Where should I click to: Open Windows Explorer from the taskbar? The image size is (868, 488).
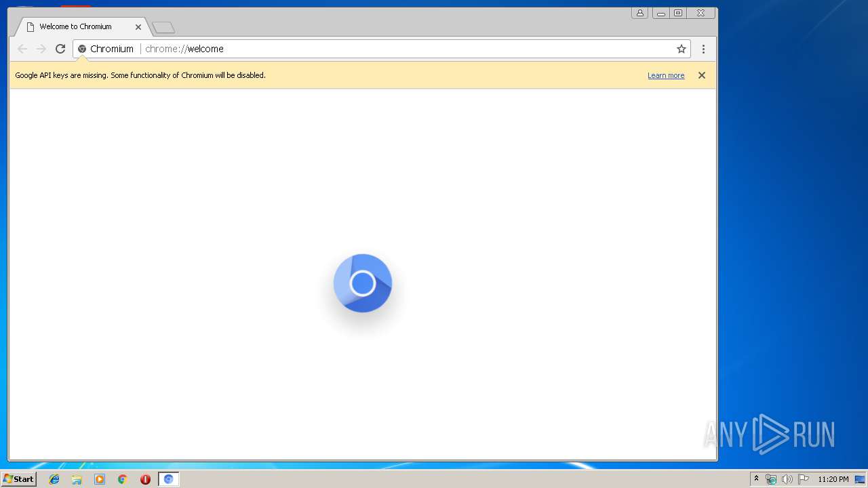pos(77,479)
